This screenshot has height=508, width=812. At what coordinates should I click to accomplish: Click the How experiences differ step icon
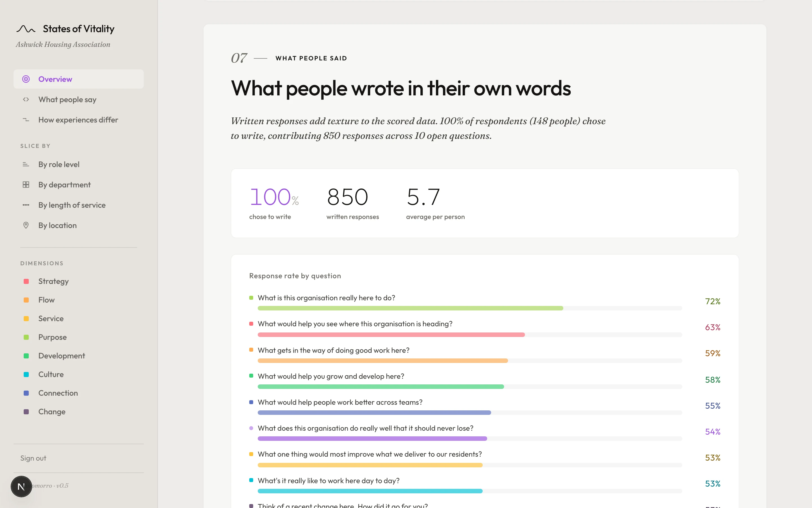click(x=26, y=120)
